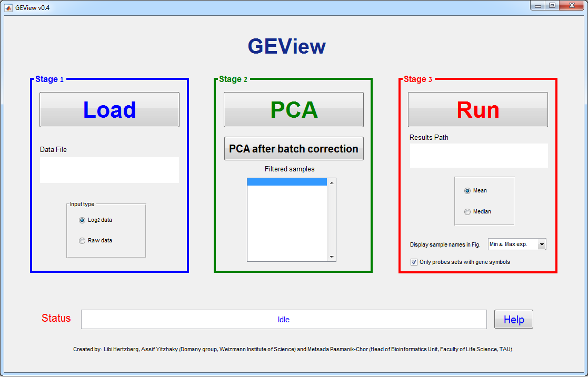Close the GEView v0.4 window
The image size is (588, 378).
tap(572, 6)
